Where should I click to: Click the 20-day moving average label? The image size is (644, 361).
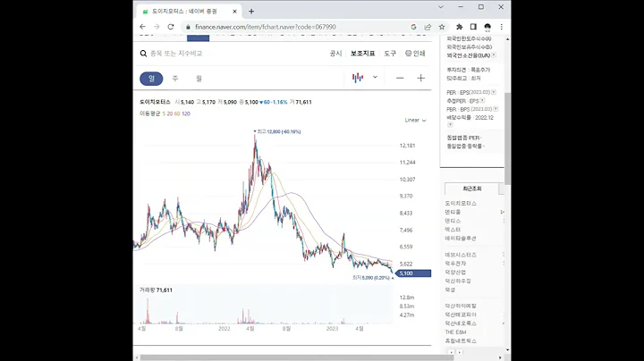(170, 113)
